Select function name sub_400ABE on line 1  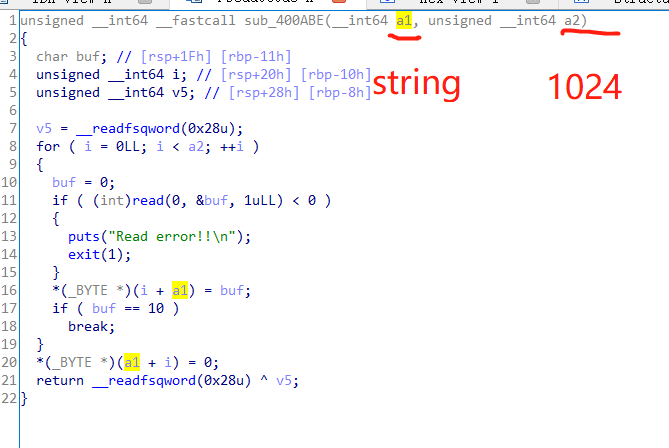(x=284, y=20)
